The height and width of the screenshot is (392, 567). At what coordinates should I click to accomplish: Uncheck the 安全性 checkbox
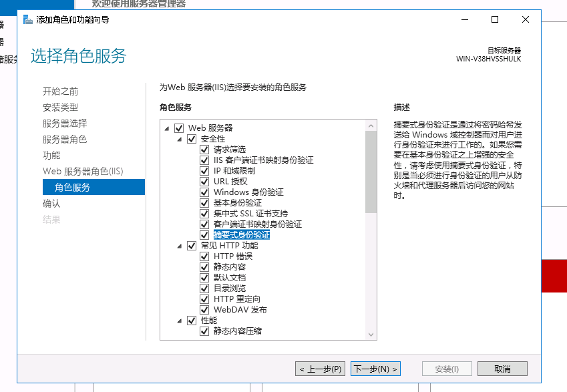tap(192, 139)
